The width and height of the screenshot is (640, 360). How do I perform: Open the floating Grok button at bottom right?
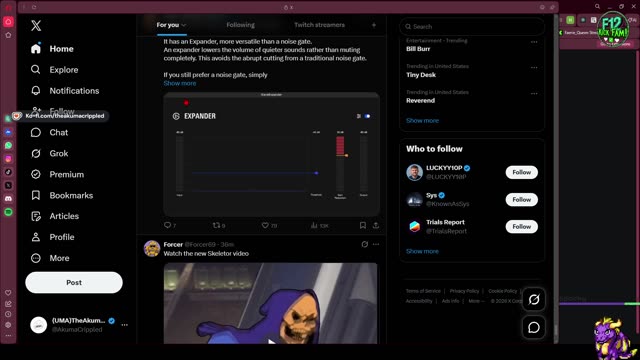(x=534, y=300)
